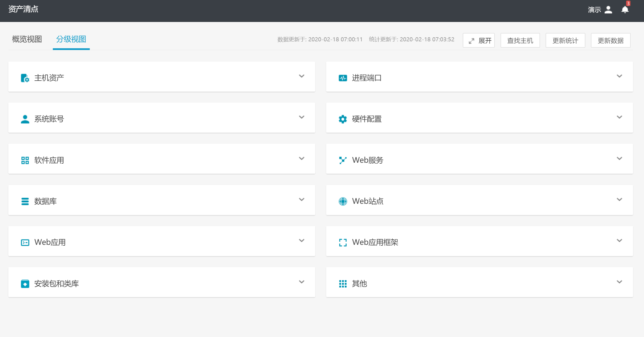Expand the 主机资产 panel chevron
Viewport: 644px width, 337px height.
coord(301,76)
